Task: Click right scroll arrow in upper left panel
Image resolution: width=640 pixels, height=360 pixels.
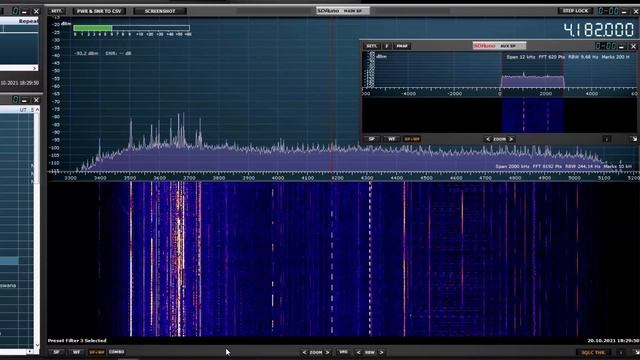Action: coord(34,68)
